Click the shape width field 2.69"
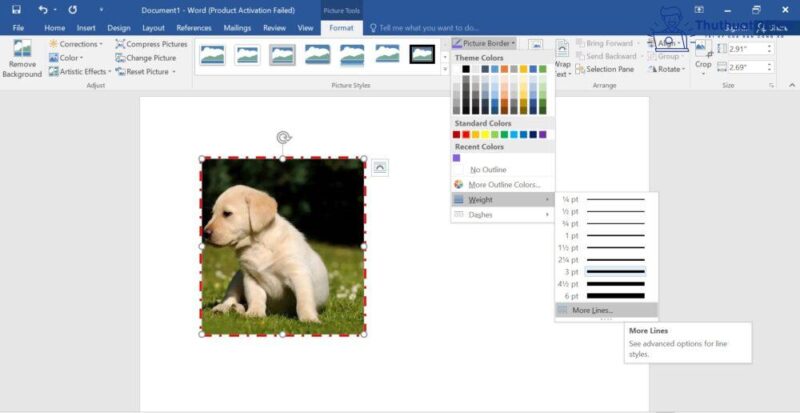This screenshot has width=800, height=413. (748, 67)
